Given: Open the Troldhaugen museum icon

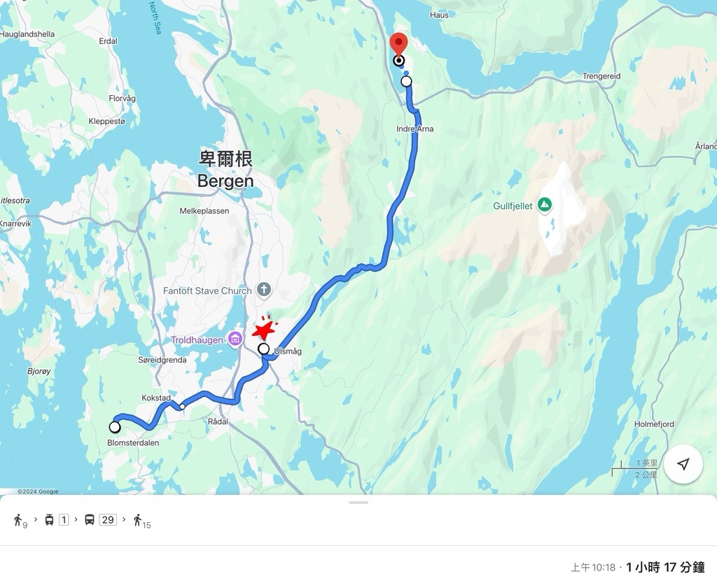Looking at the screenshot, I should tap(235, 339).
